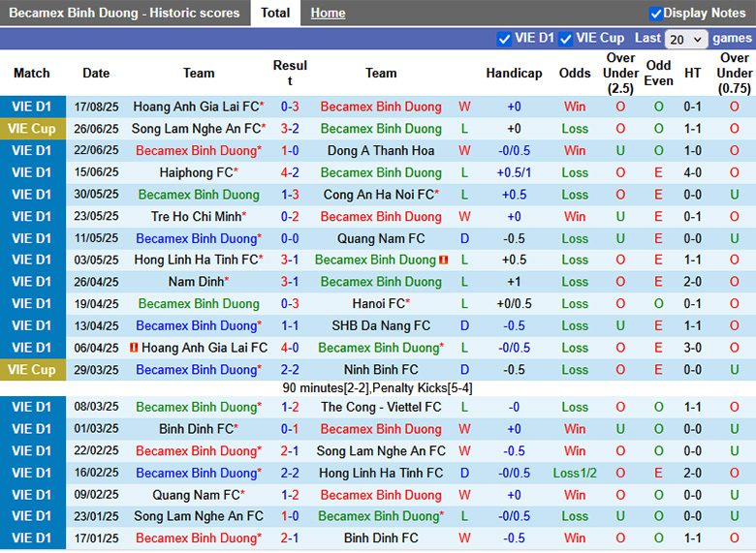Click the 4-0 score on 06/04/25
This screenshot has height=553, width=756.
click(290, 348)
